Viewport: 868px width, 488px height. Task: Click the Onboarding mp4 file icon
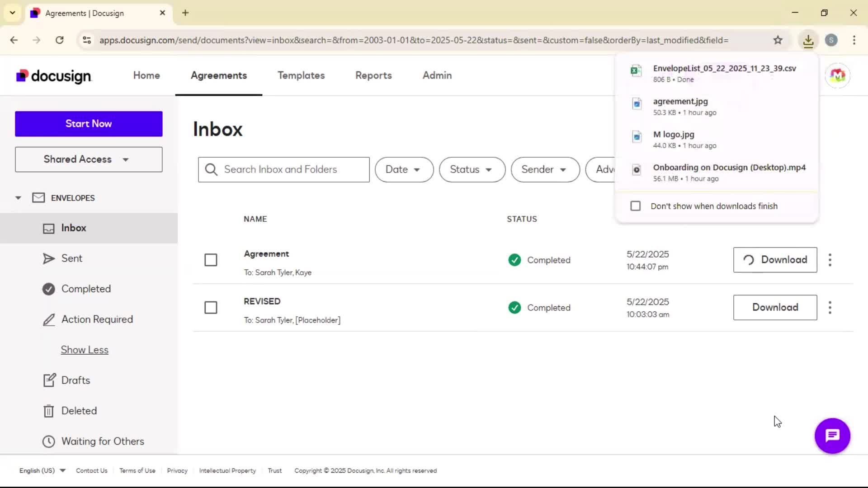click(x=637, y=170)
